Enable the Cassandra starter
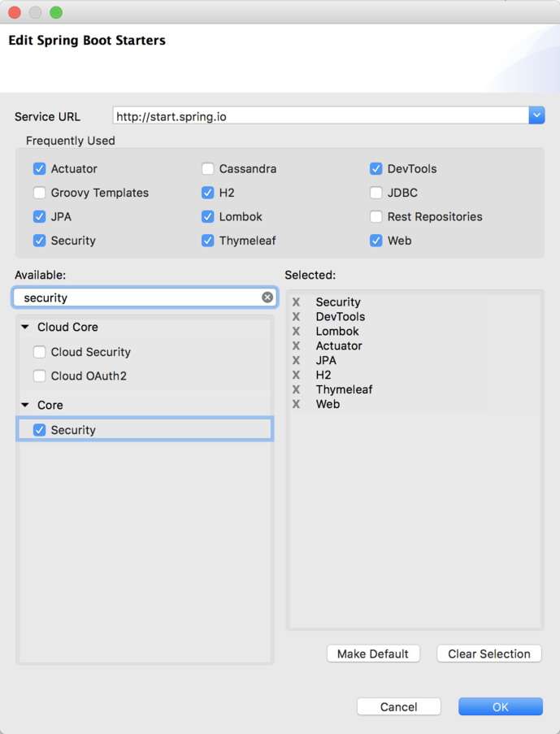Screen dimensions: 560x734 click(x=207, y=168)
